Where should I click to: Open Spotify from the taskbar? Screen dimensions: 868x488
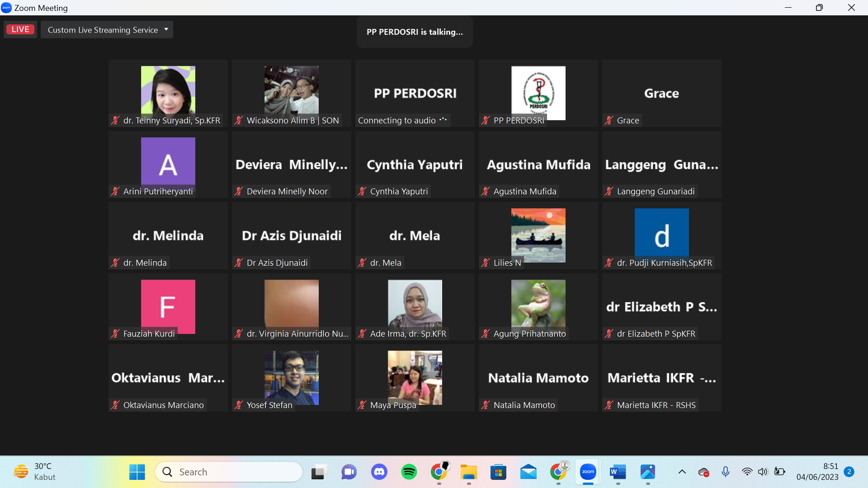click(x=409, y=472)
